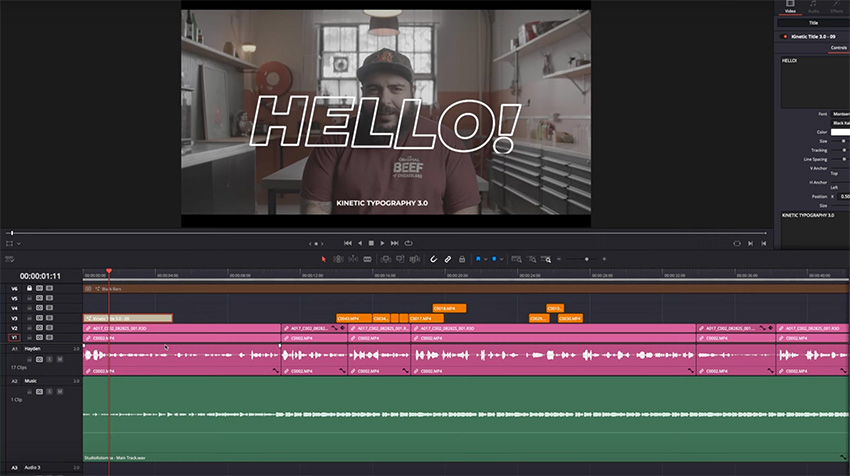Viewport: 850px width, 476px height.
Task: Toggle the linked selection chain icon
Action: pos(447,259)
